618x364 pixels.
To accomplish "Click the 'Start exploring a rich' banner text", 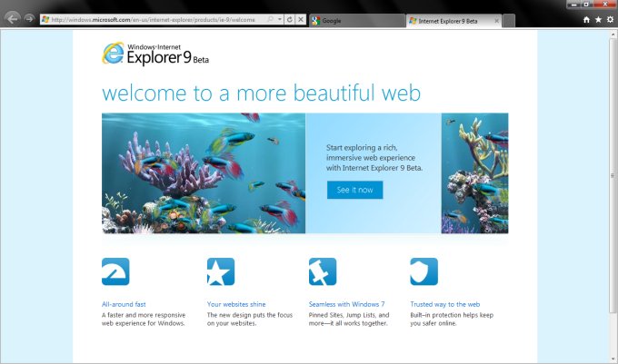I will click(374, 157).
